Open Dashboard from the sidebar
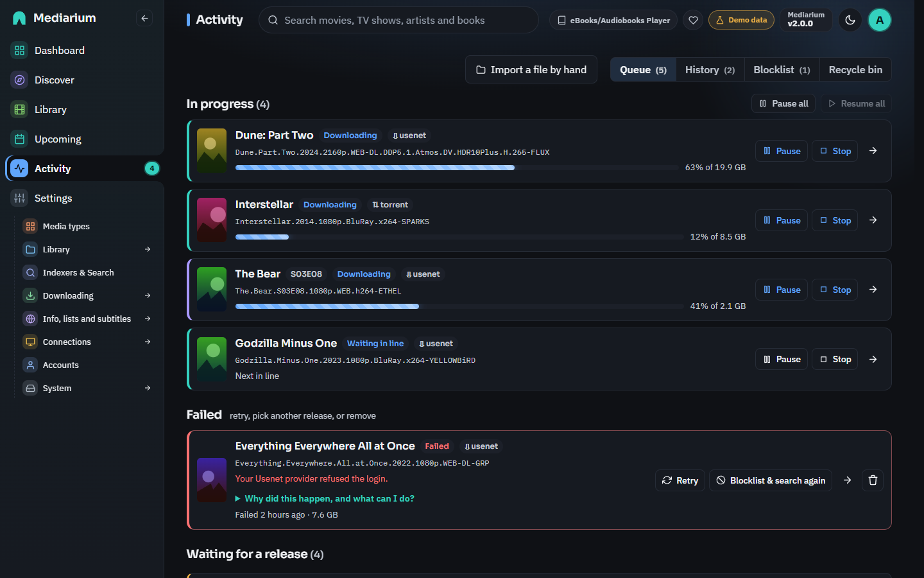The width and height of the screenshot is (924, 578). pos(82,50)
